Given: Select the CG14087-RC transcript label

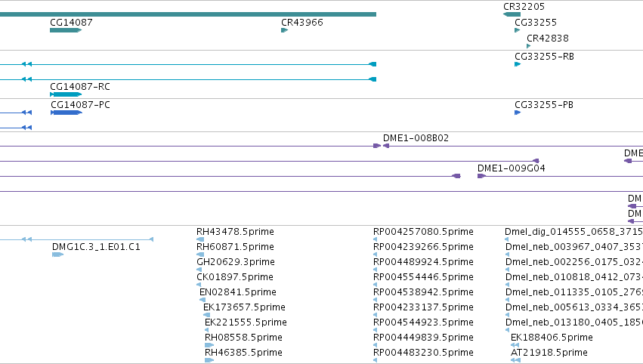Looking at the screenshot, I should 80,87.
